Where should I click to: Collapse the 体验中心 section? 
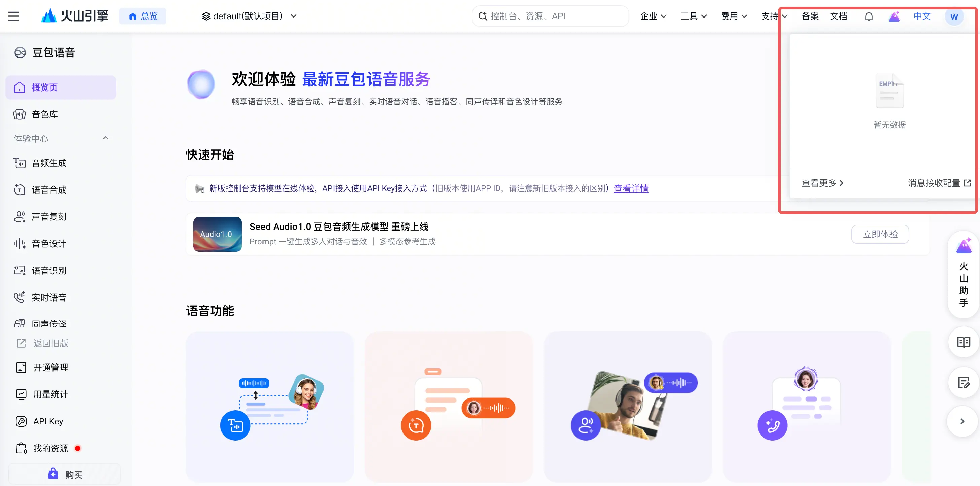pyautogui.click(x=106, y=138)
